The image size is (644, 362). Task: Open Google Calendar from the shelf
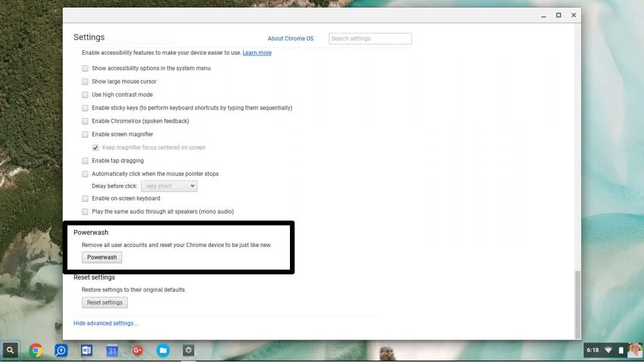click(112, 350)
